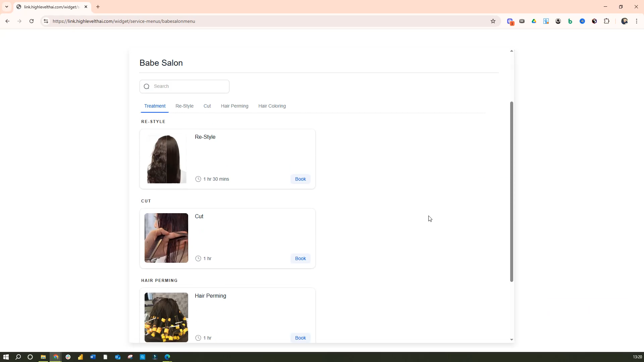
Task: Book the Cut service
Action: pyautogui.click(x=300, y=258)
